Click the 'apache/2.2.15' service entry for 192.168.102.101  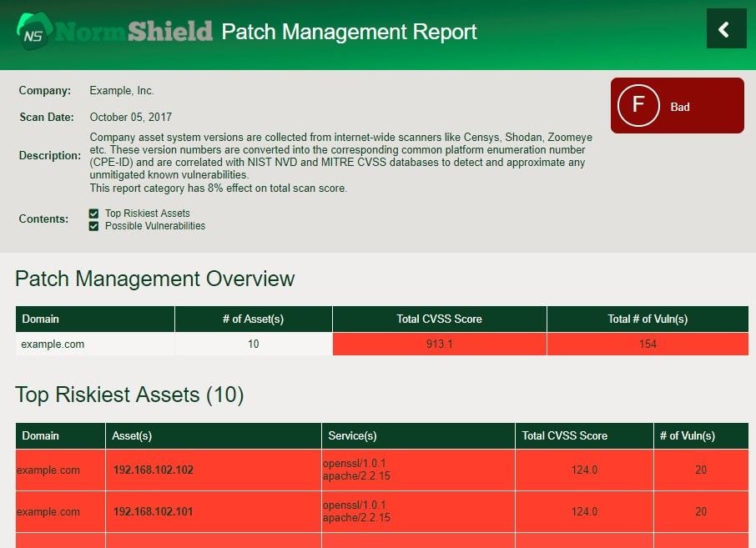355,518
